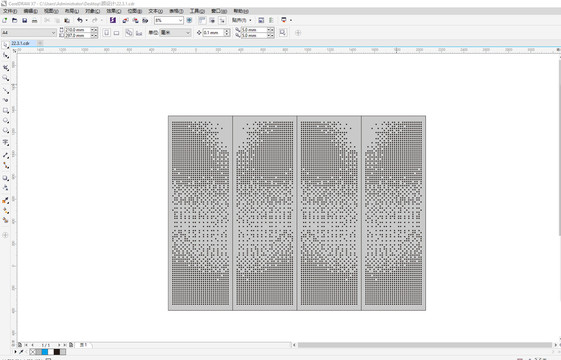Click the nudge distance field 0.1 mm
This screenshot has width=561, height=360.
[x=214, y=33]
